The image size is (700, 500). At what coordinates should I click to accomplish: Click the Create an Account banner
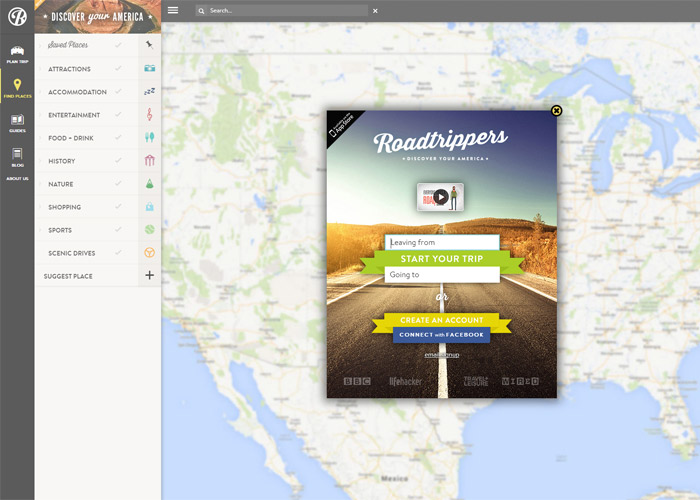click(442, 320)
